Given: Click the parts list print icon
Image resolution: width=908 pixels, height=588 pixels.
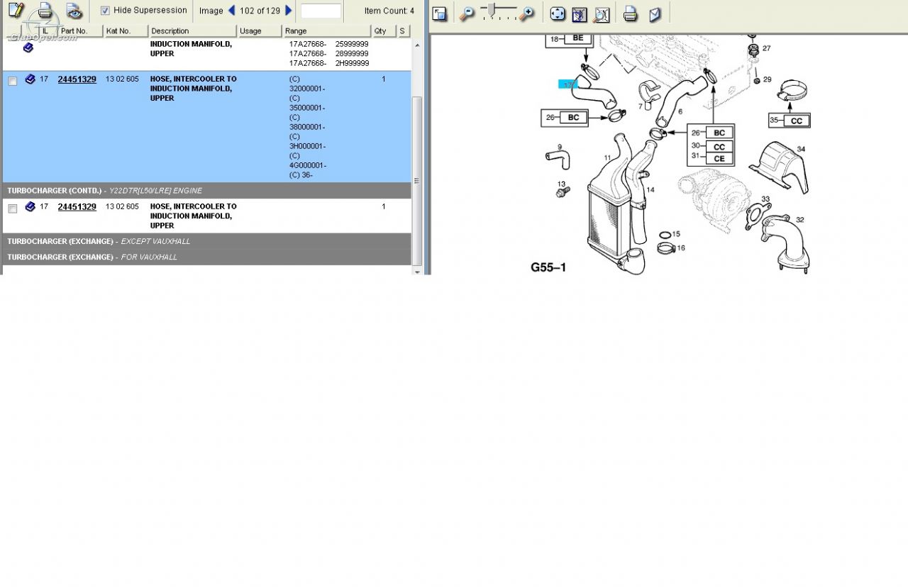Looking at the screenshot, I should (x=45, y=11).
